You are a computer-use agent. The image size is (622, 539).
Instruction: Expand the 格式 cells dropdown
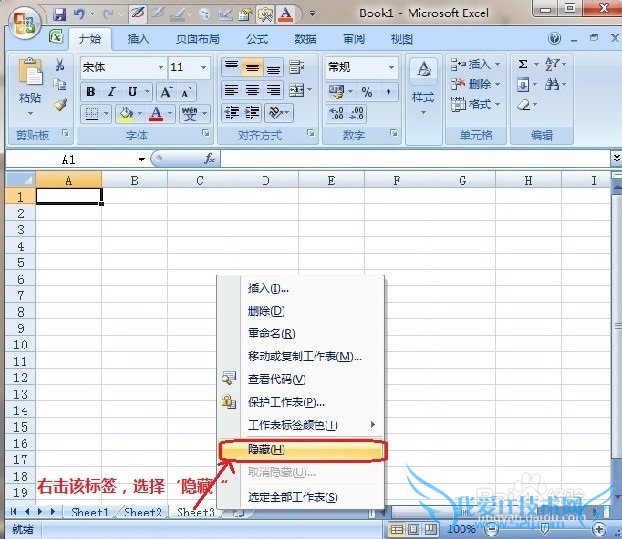497,104
